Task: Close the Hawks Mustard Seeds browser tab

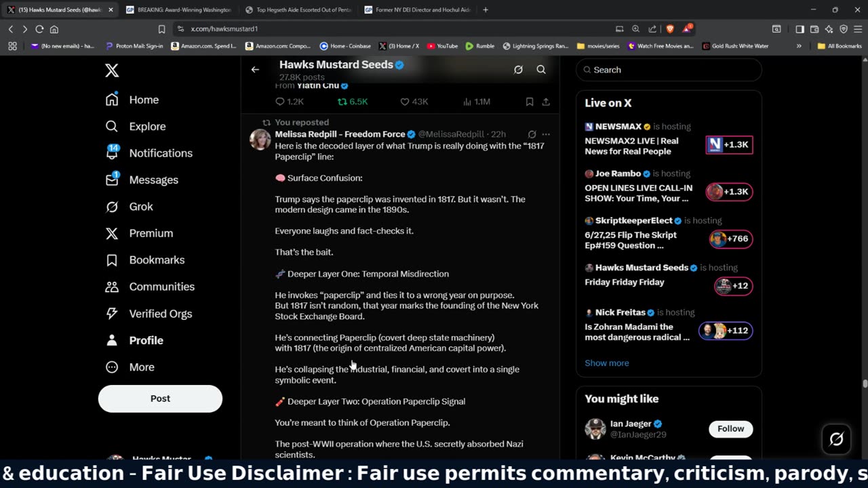Action: [111, 9]
